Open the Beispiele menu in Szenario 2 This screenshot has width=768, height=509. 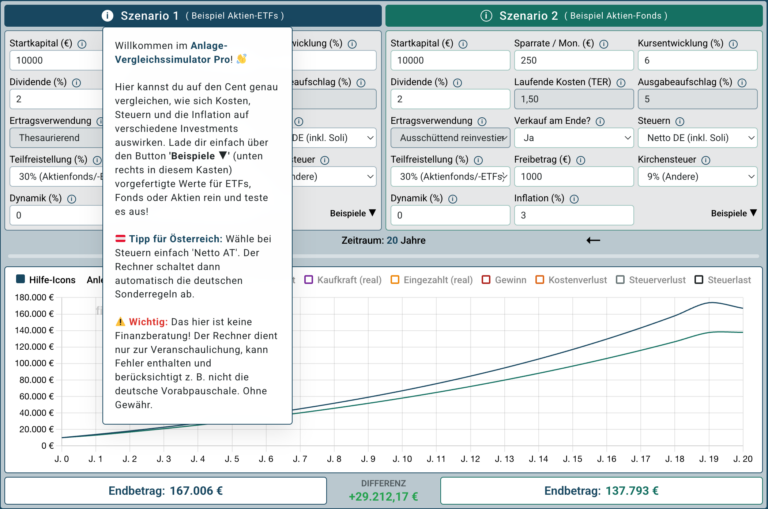(x=734, y=213)
